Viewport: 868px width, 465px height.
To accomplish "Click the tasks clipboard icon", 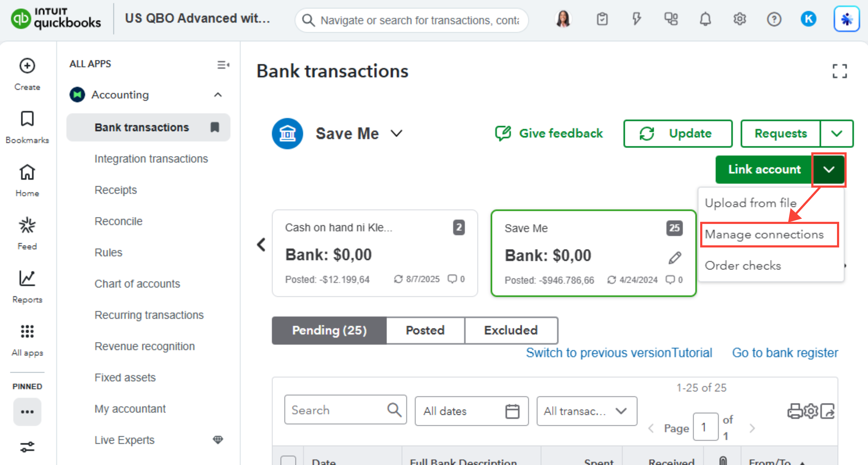I will pos(602,19).
